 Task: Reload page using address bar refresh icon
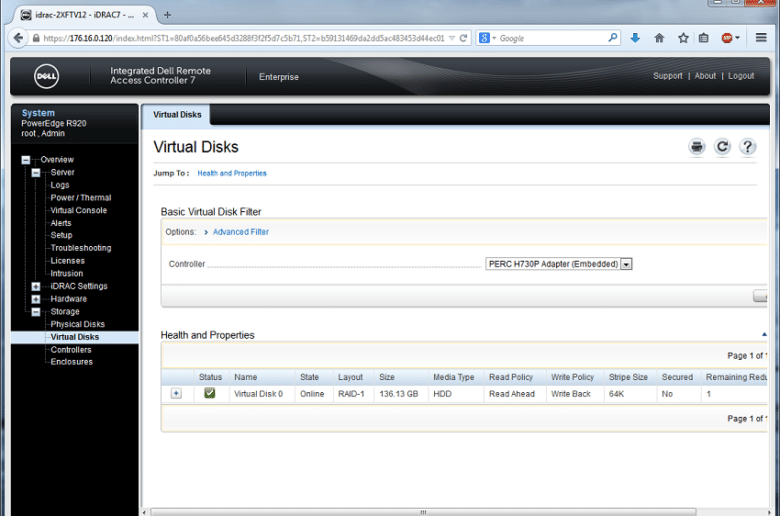tap(463, 38)
